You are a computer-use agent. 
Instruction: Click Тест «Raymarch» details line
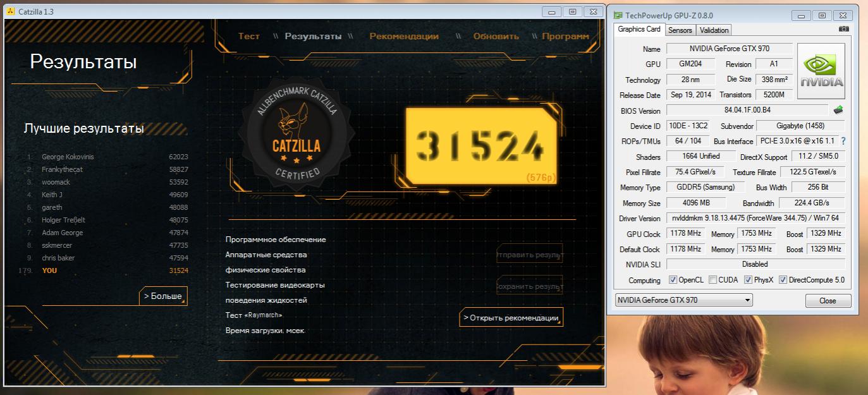point(254,315)
